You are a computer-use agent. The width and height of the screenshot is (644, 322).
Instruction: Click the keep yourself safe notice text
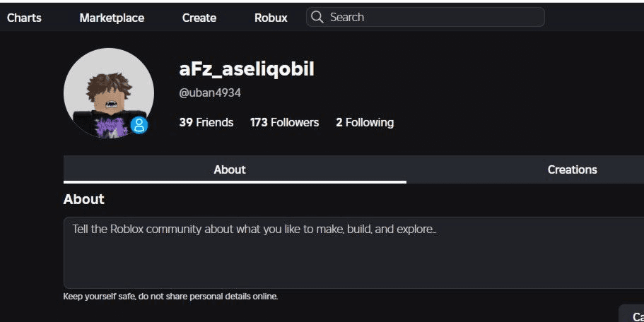170,296
